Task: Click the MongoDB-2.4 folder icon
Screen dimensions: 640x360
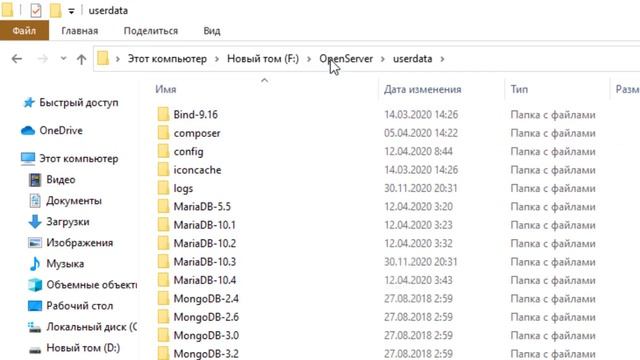Action: [163, 298]
